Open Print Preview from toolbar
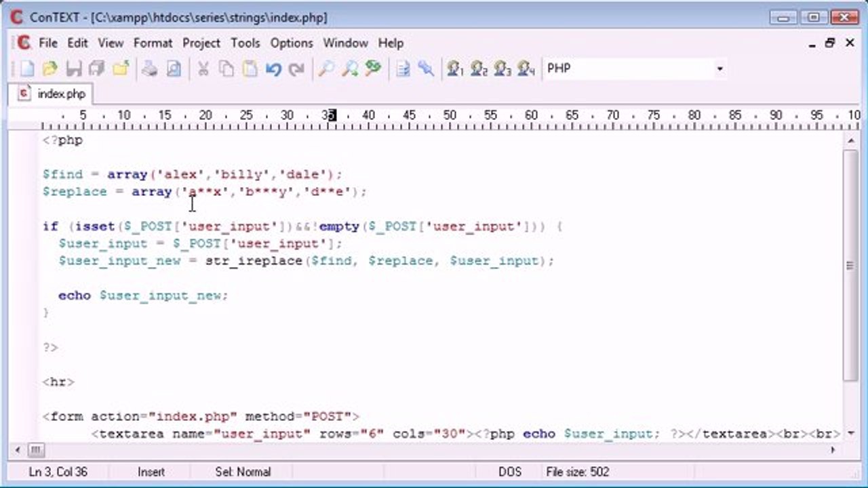The image size is (868, 488). coord(174,68)
